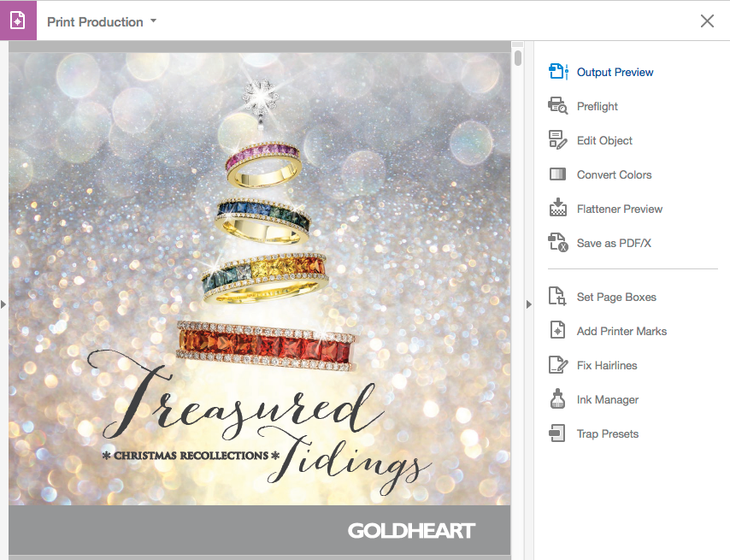Select Edit Object
The height and width of the screenshot is (560, 730).
pos(604,140)
